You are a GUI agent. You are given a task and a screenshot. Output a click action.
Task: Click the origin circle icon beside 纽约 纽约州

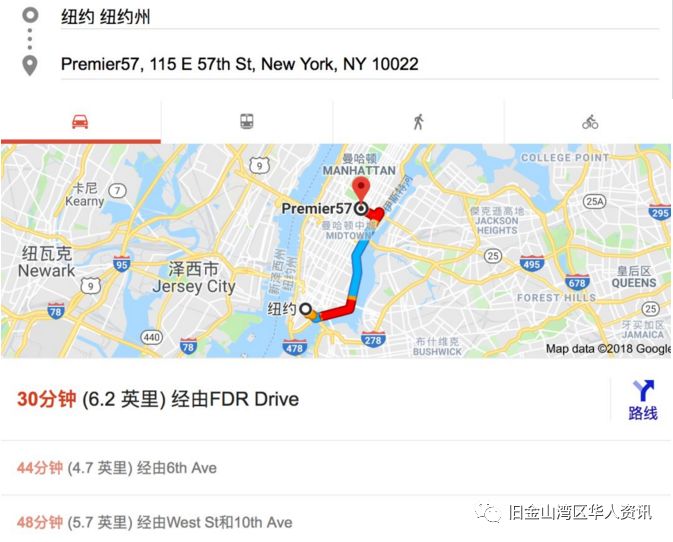30,15
